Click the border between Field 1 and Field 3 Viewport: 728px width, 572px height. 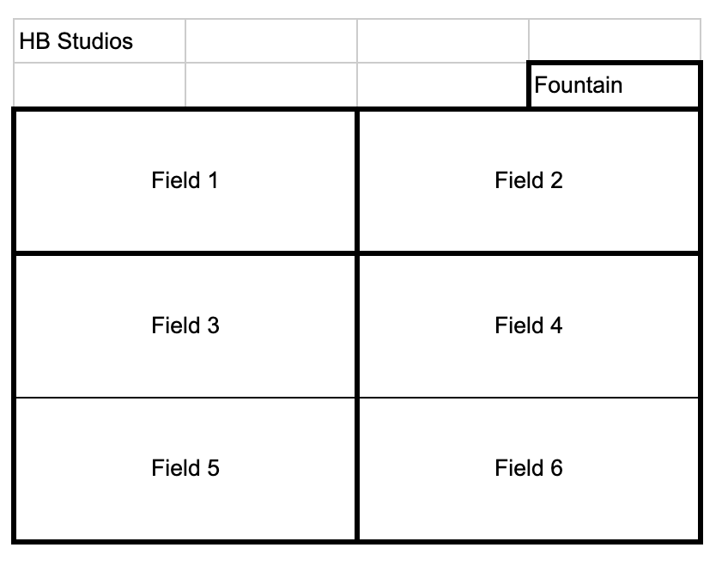click(x=185, y=253)
